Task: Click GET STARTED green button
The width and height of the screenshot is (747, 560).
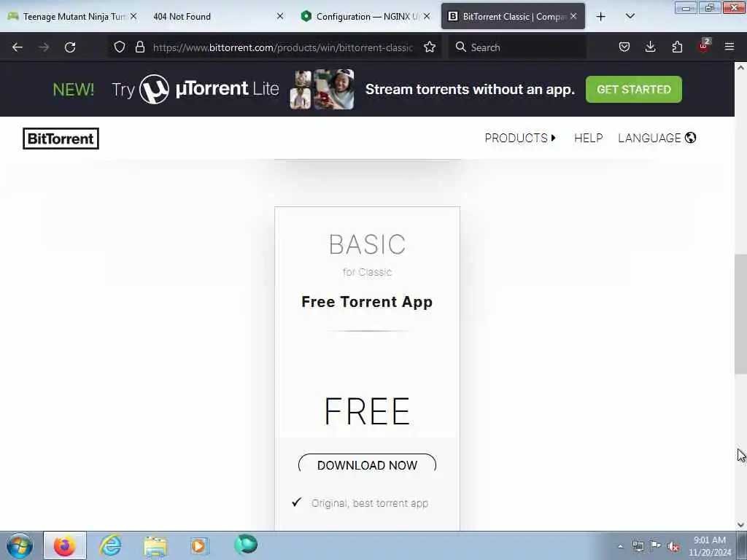Action: (x=634, y=90)
